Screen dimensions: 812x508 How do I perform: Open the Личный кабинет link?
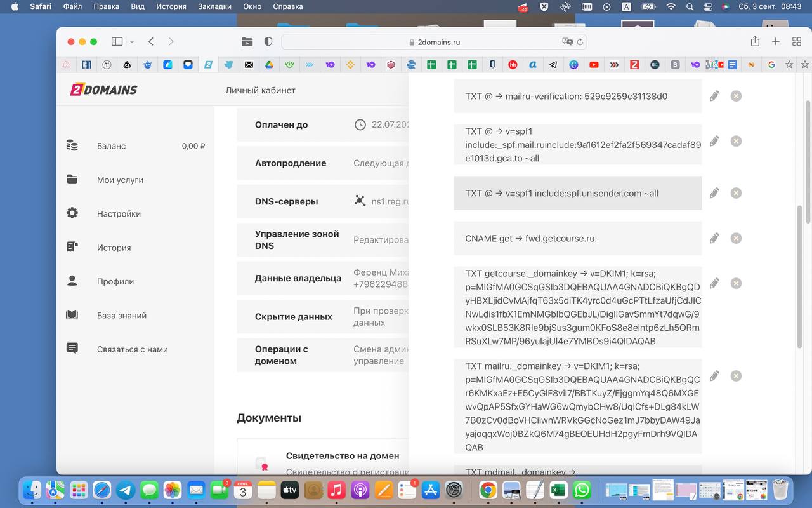click(x=260, y=90)
